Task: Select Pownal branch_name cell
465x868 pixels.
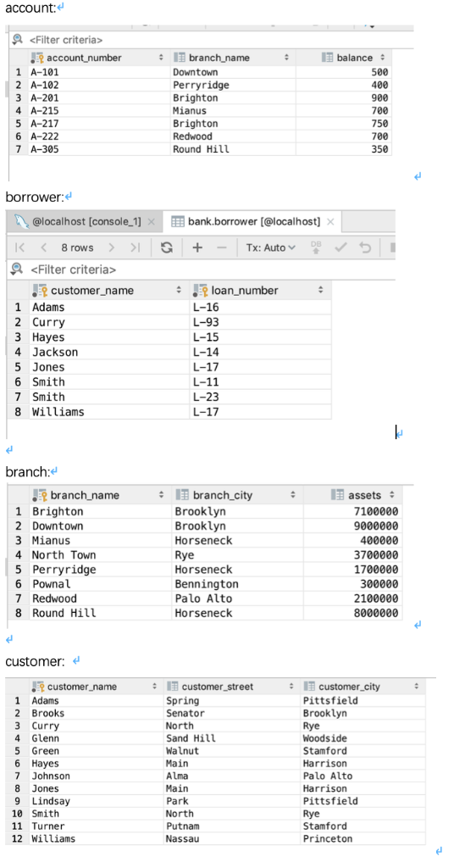Action: [x=100, y=584]
